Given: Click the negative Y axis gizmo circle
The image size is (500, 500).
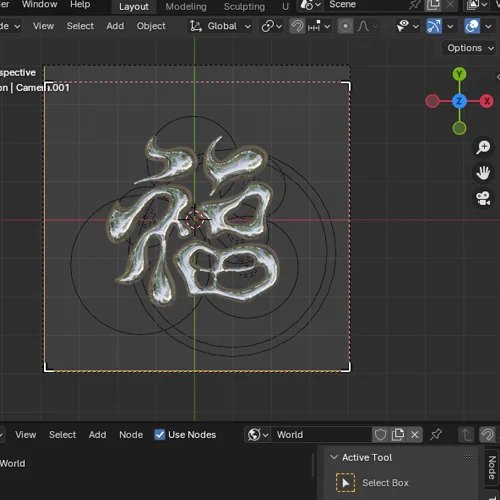Looking at the screenshot, I should coord(459,128).
